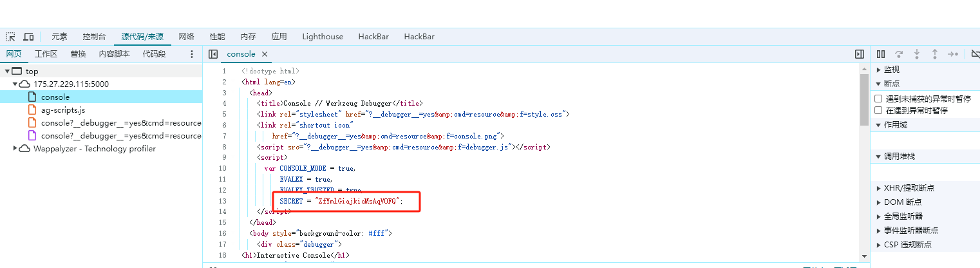The image size is (980, 268).
Task: Click the 'var CONSOLE_MODE = true,' line
Action: (x=310, y=168)
